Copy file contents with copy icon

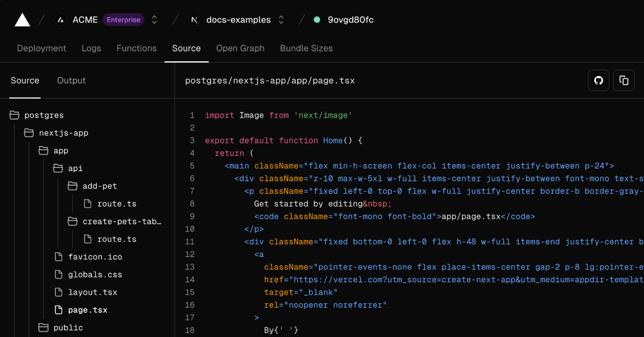coord(624,80)
